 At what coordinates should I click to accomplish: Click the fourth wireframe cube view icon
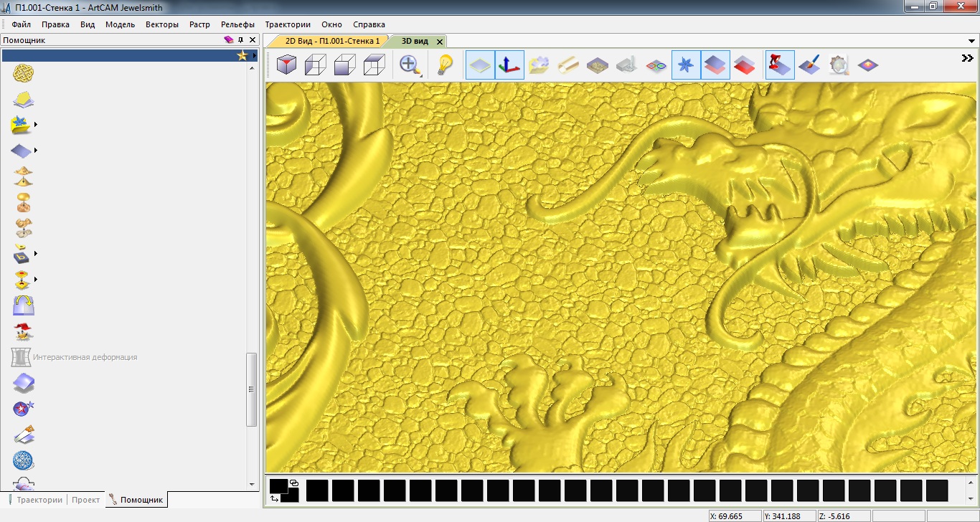click(x=374, y=65)
